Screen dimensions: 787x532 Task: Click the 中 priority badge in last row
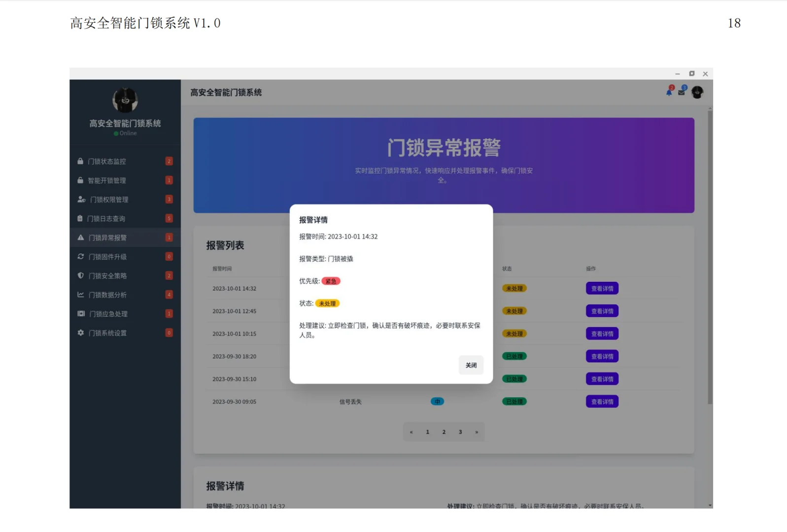pyautogui.click(x=437, y=402)
